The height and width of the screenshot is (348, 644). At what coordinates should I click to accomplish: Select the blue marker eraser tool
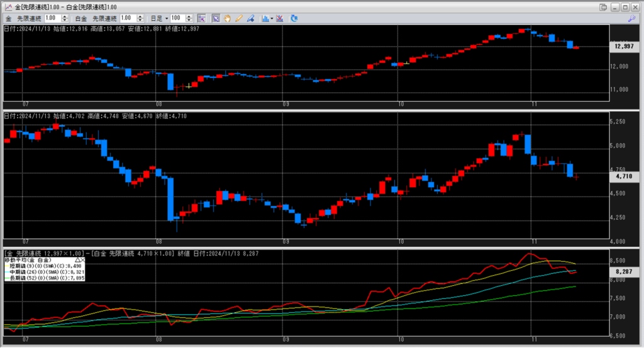point(250,18)
